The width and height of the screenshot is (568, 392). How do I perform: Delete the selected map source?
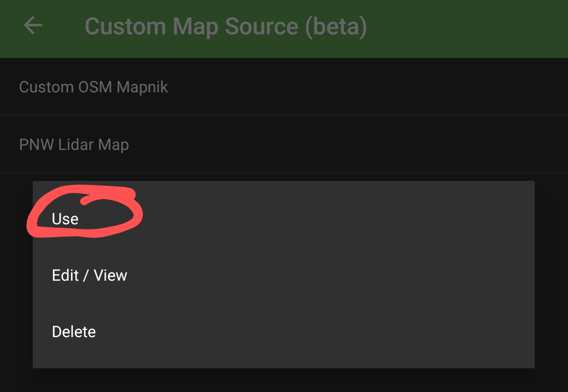point(74,332)
